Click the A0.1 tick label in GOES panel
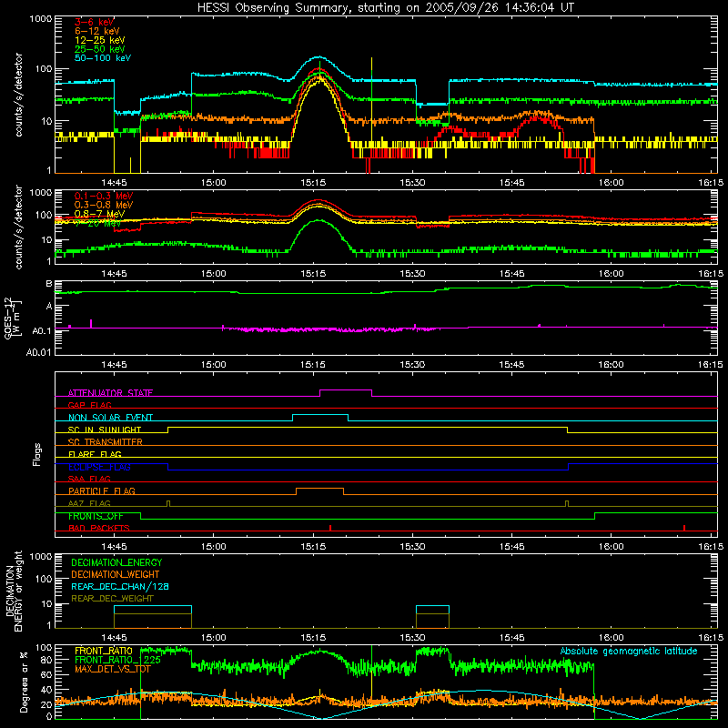The image size is (728, 728). [42, 330]
